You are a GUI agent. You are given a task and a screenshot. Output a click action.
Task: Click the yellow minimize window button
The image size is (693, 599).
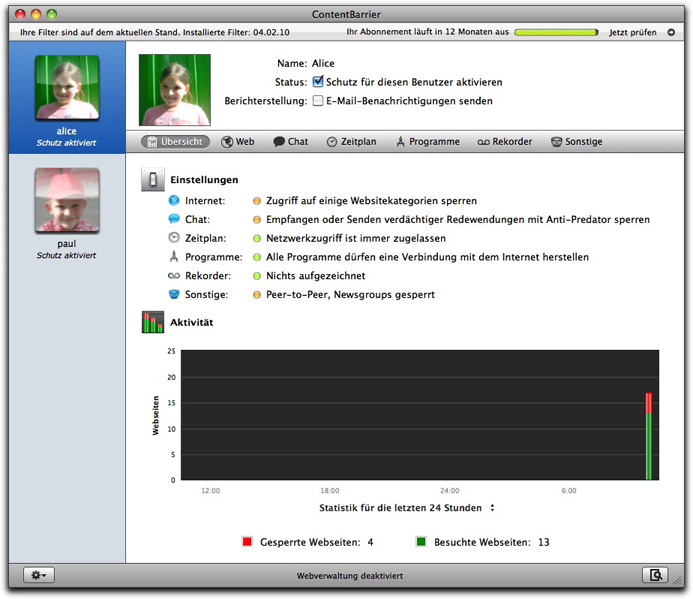click(36, 14)
